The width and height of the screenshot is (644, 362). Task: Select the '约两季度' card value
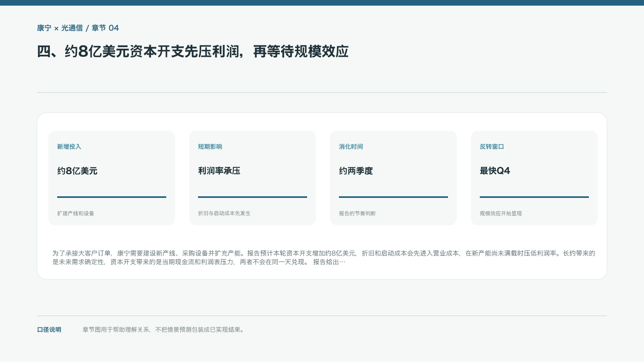[356, 171]
